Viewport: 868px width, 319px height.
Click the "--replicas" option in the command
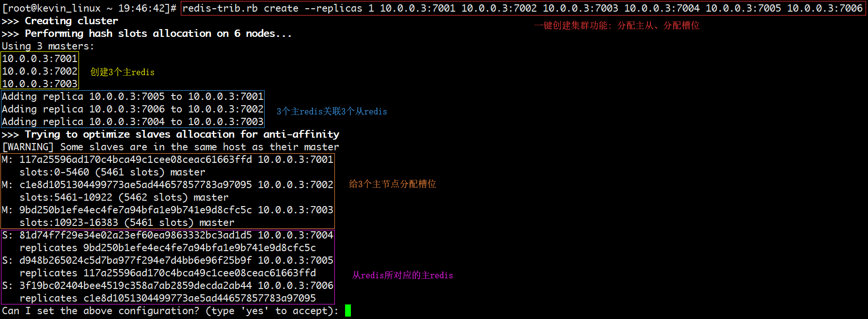tap(333, 8)
